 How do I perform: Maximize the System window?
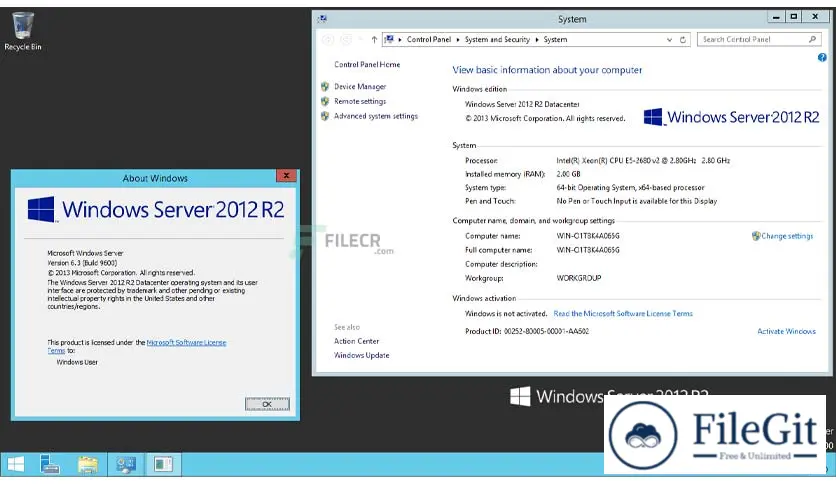(x=793, y=17)
